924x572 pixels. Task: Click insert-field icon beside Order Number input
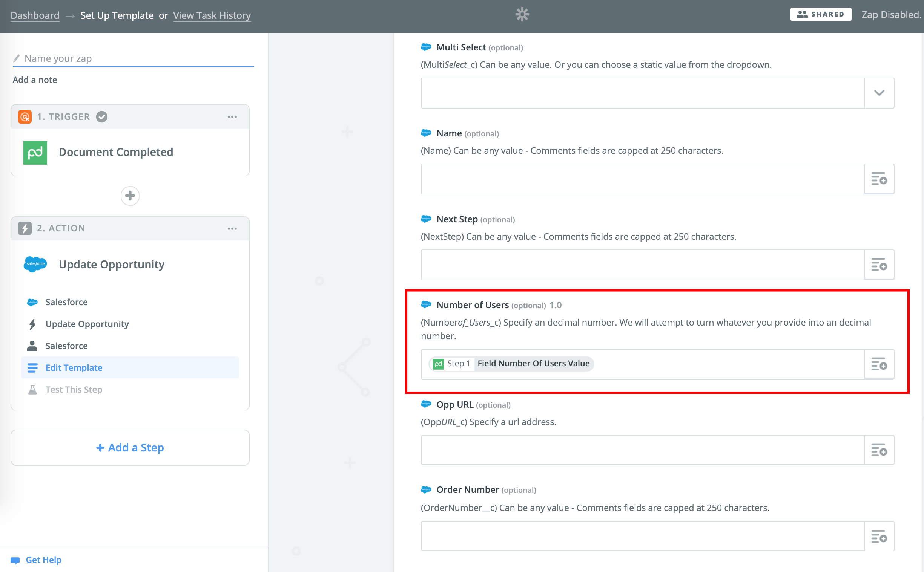point(879,536)
